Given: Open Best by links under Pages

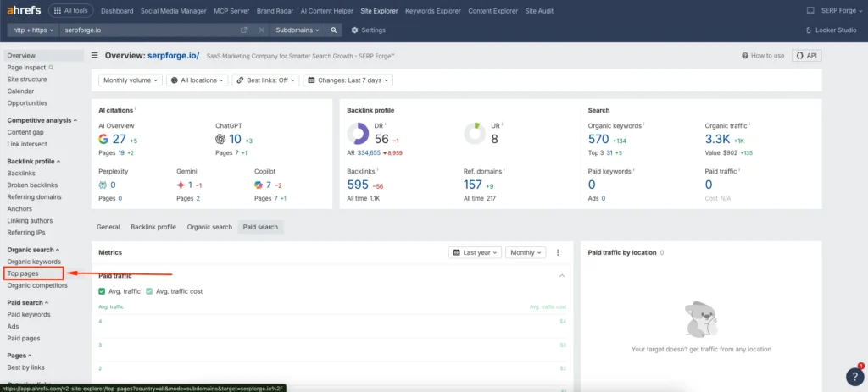Looking at the screenshot, I should tap(26, 367).
